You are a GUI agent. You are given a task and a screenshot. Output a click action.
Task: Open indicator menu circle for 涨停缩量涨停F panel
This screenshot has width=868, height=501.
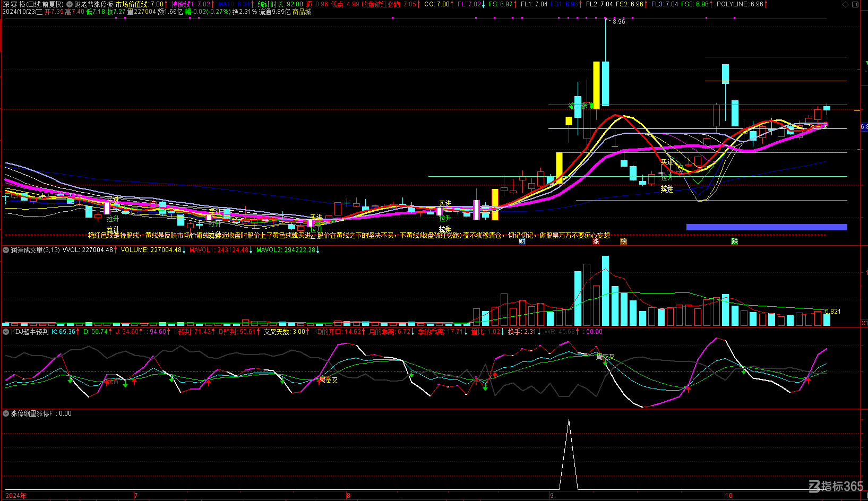(6, 413)
